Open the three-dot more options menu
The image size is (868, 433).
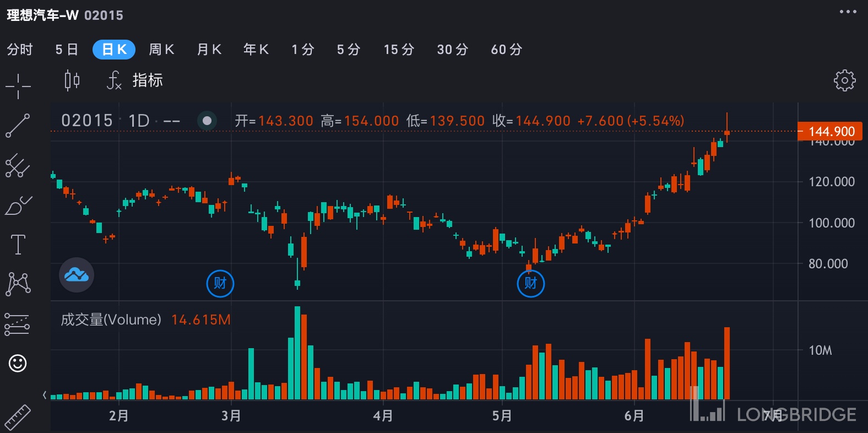pos(848,12)
